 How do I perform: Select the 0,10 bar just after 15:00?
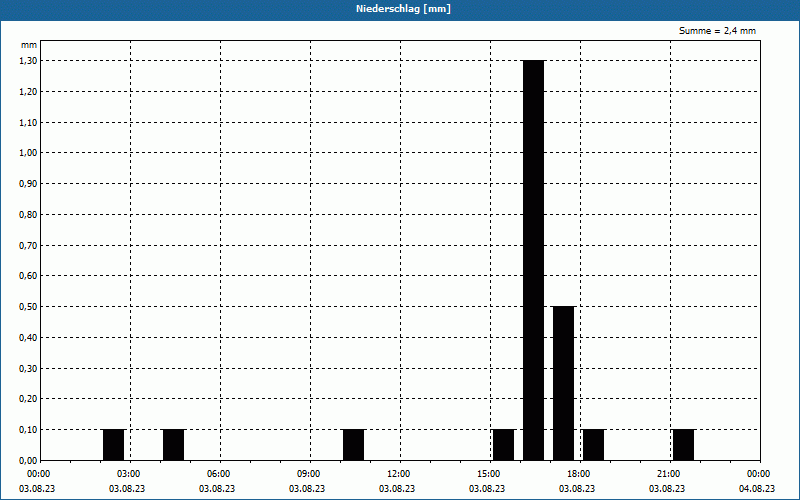point(504,445)
